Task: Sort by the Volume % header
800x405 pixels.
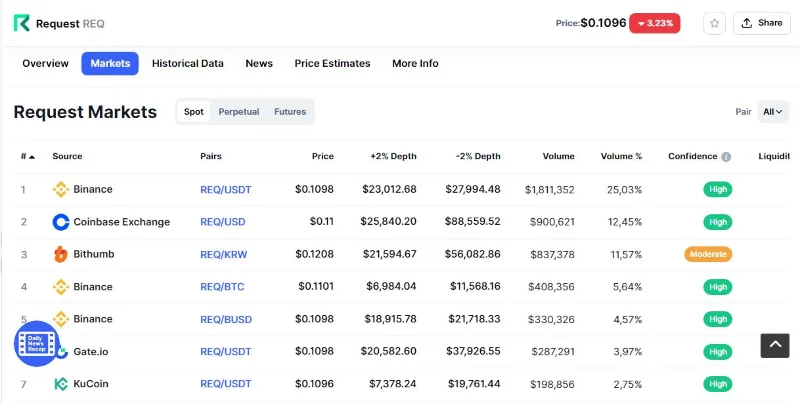Action: pyautogui.click(x=621, y=157)
